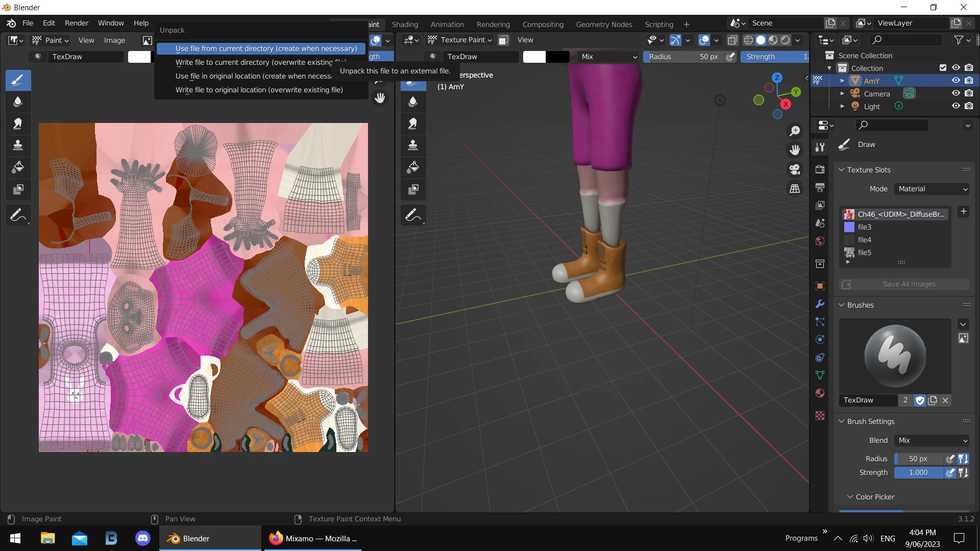Toggle perspective/orthographic grid icon in viewport
980x551 pixels.
(x=795, y=189)
